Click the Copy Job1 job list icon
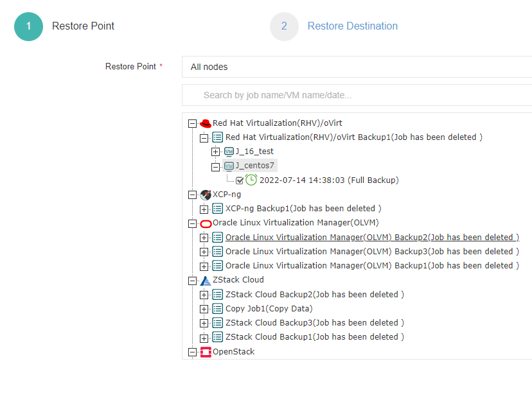Image resolution: width=532 pixels, height=400 pixels. tap(218, 309)
